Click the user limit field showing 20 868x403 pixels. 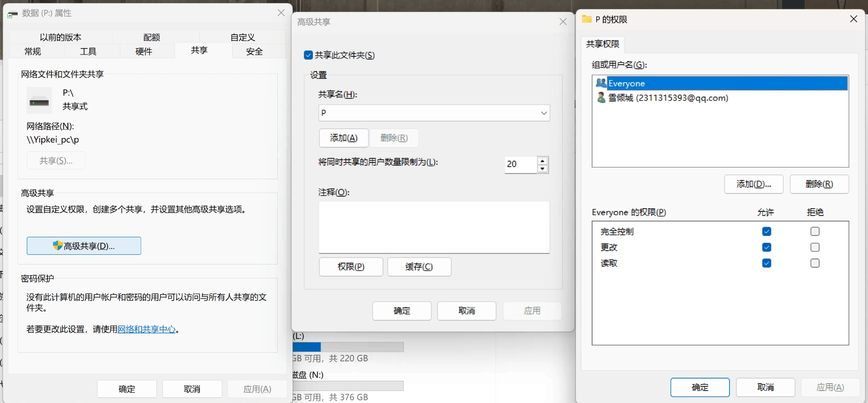tap(521, 164)
